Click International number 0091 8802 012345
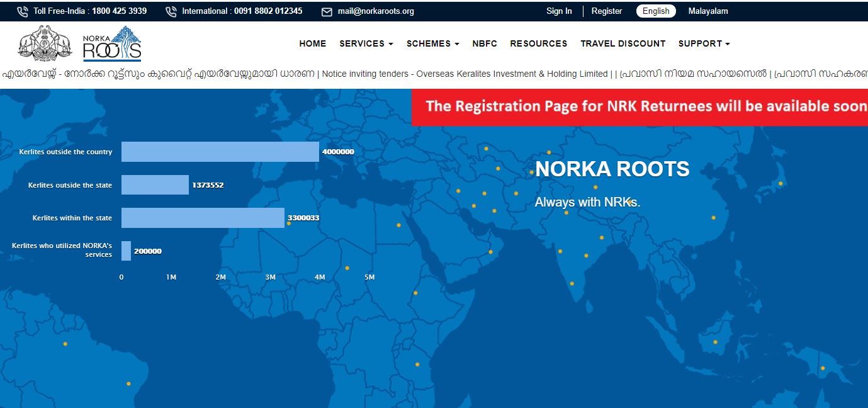 (x=268, y=11)
